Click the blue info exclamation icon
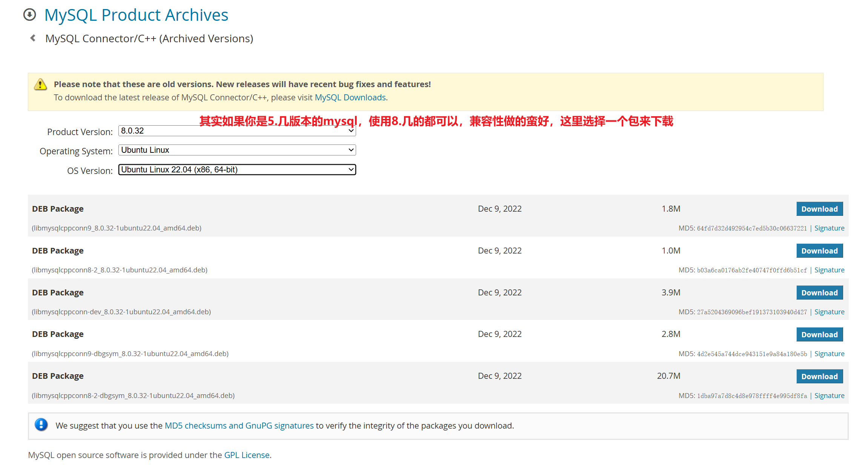This screenshot has height=475, width=868. click(x=41, y=425)
